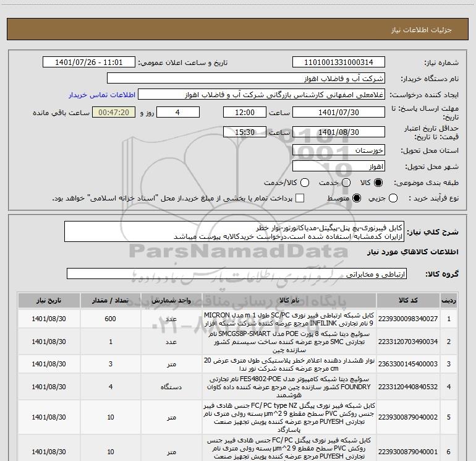Screen dimensions: 476x461
Task: Click the اطلاعات کالاهای مورد نیاز heading
Action: tap(412, 252)
